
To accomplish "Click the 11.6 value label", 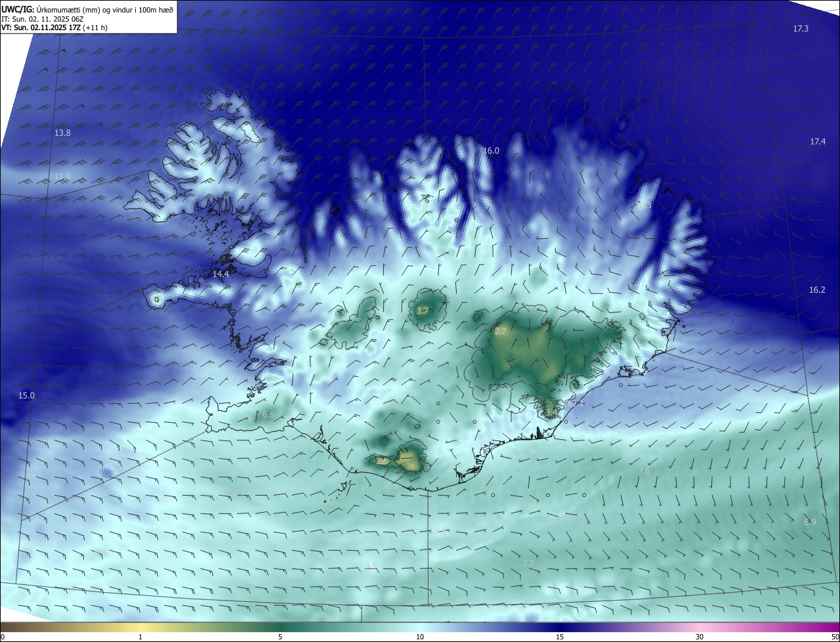I will click(62, 177).
